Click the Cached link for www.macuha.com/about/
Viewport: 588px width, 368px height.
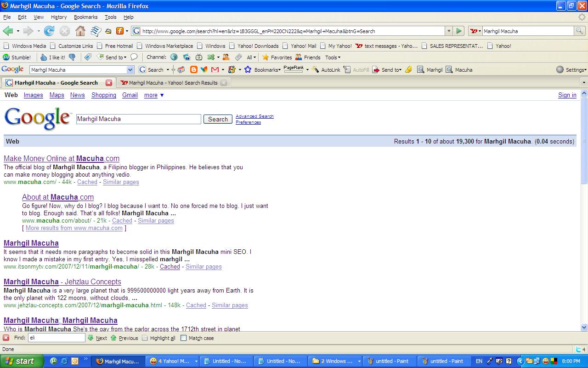tap(122, 220)
